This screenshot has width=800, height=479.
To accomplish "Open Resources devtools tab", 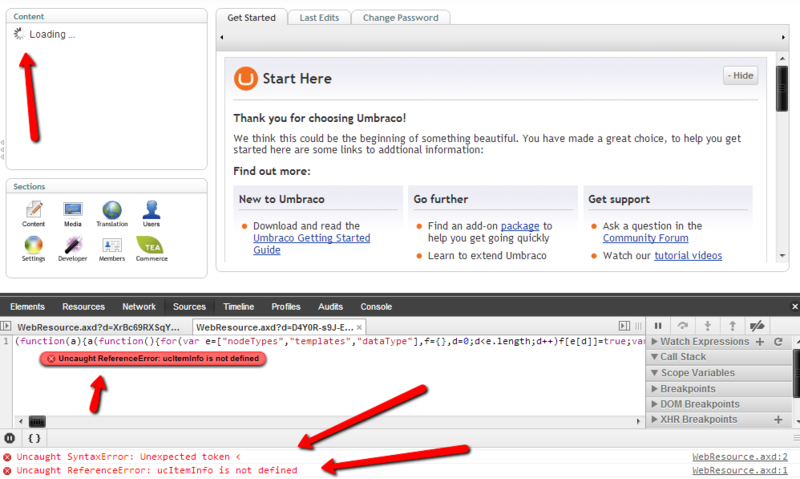I will pyautogui.click(x=84, y=307).
